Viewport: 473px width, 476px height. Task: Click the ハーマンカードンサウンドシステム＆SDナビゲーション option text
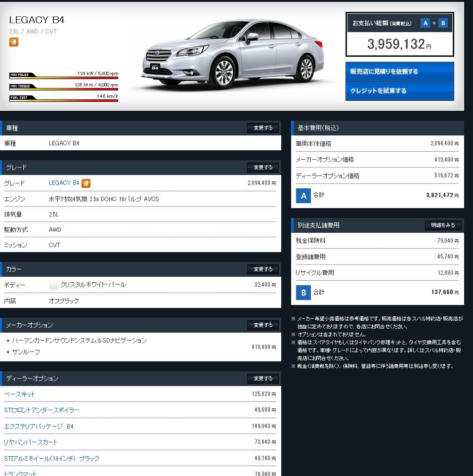79,341
